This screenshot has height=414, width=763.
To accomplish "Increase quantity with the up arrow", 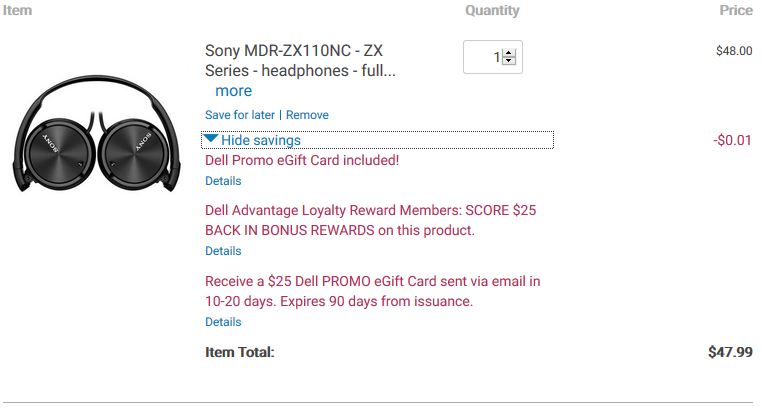I will pyautogui.click(x=508, y=53).
